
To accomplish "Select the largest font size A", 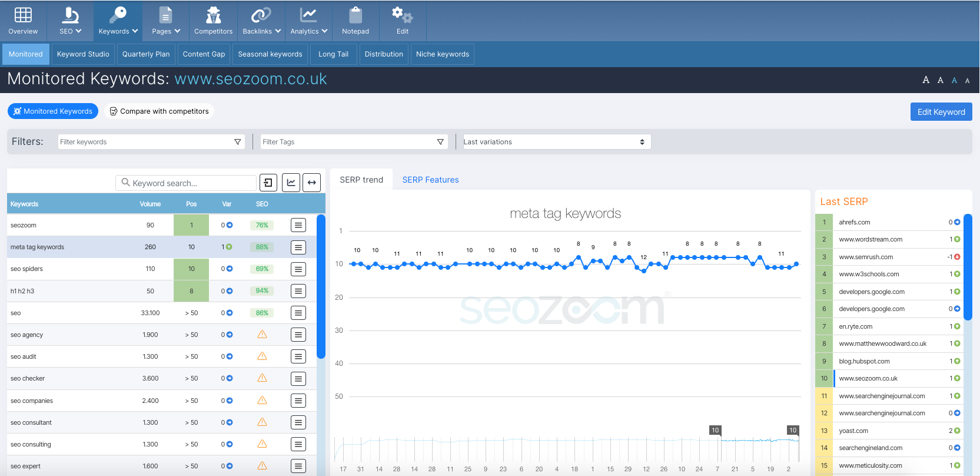I will pos(926,80).
